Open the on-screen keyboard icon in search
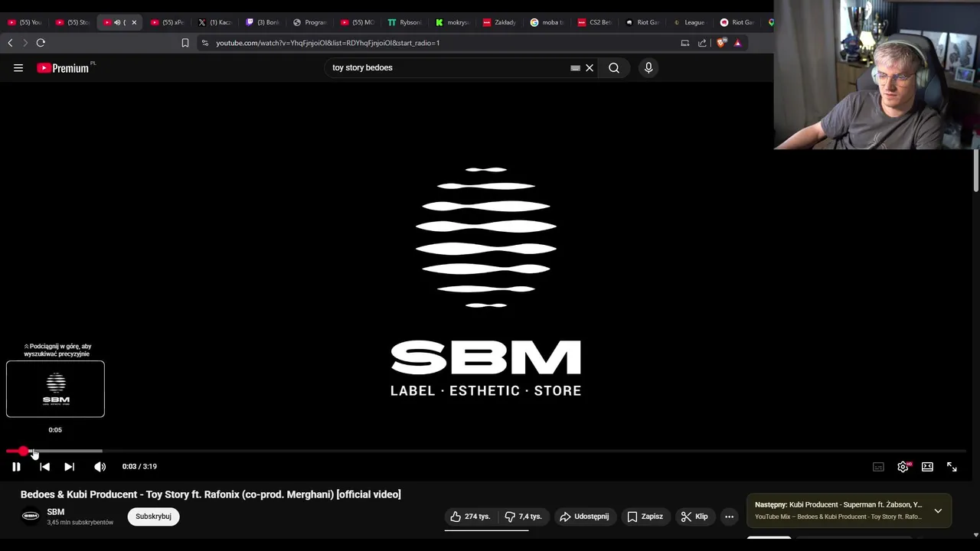The width and height of the screenshot is (980, 551). coord(575,68)
